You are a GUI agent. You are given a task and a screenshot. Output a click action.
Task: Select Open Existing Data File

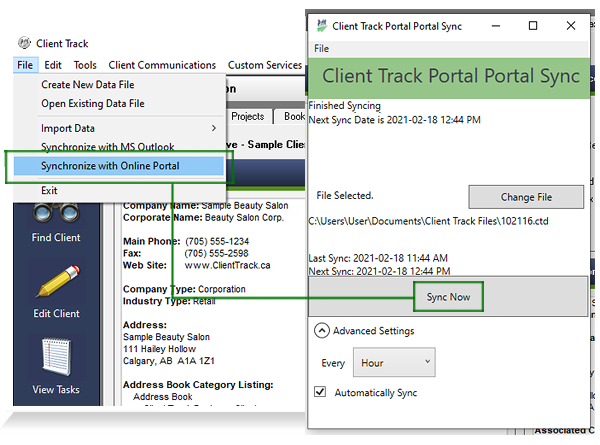click(x=92, y=103)
